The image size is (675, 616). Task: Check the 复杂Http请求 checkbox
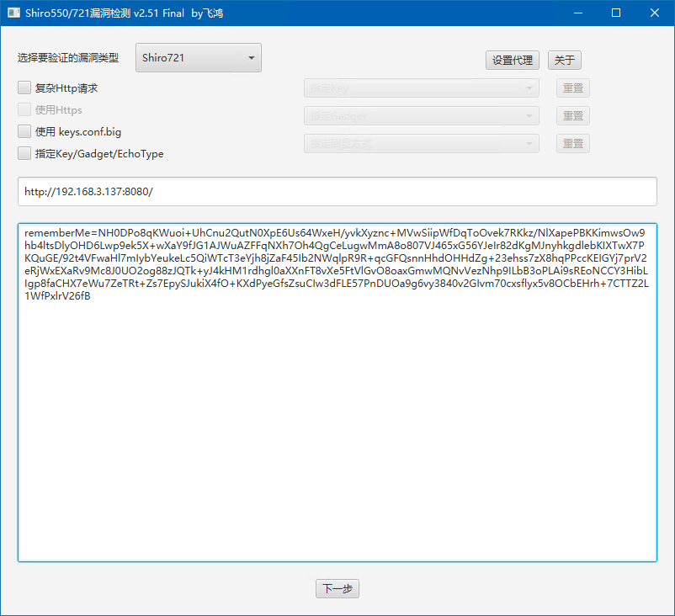click(x=24, y=88)
